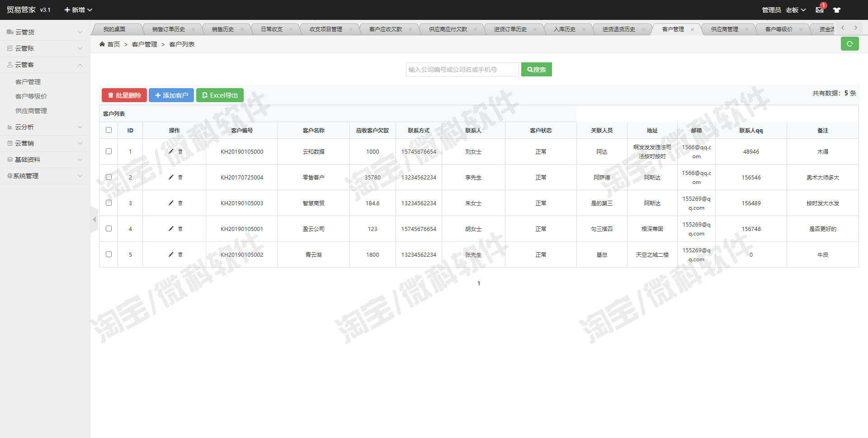Go to pagination page 1
Viewport: 868px width, 438px height.
point(479,283)
